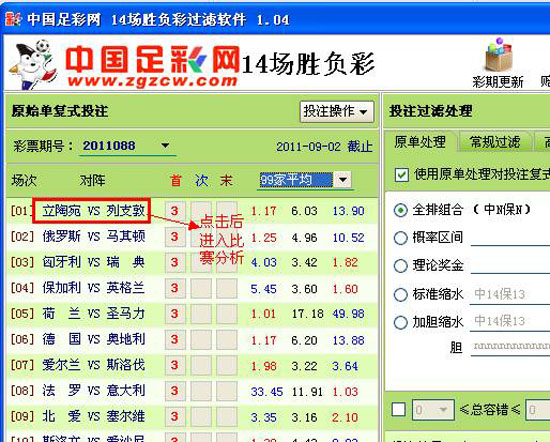Open match 立陶宛 VS 列支敦 analysis
The width and height of the screenshot is (550, 442).
(x=94, y=211)
